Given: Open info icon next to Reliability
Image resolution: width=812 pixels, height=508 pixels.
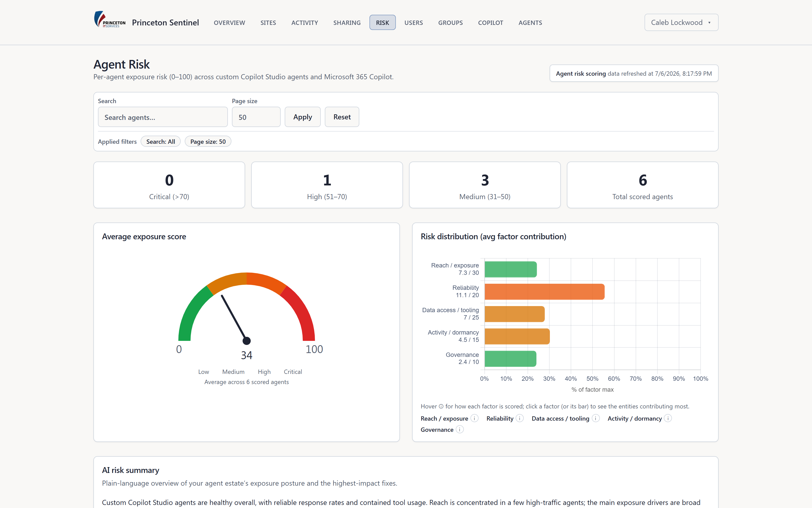Looking at the screenshot, I should click(519, 418).
